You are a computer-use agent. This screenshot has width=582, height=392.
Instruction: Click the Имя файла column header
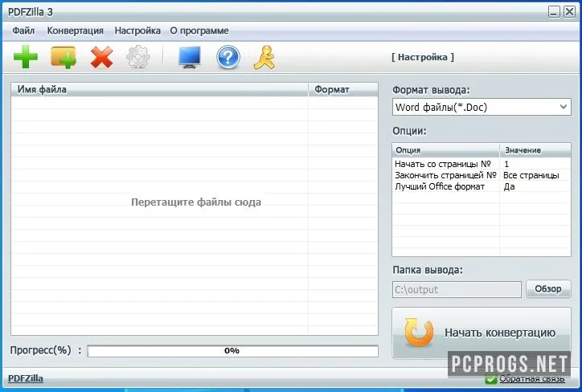point(160,90)
